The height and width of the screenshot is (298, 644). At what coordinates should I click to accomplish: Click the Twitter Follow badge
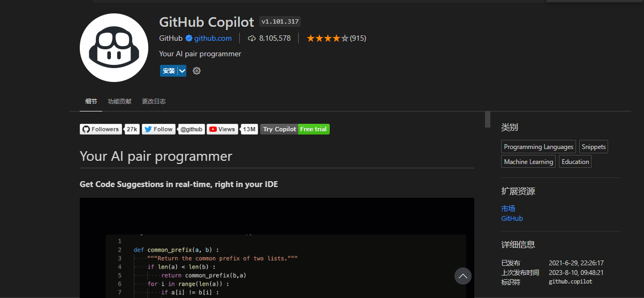158,129
